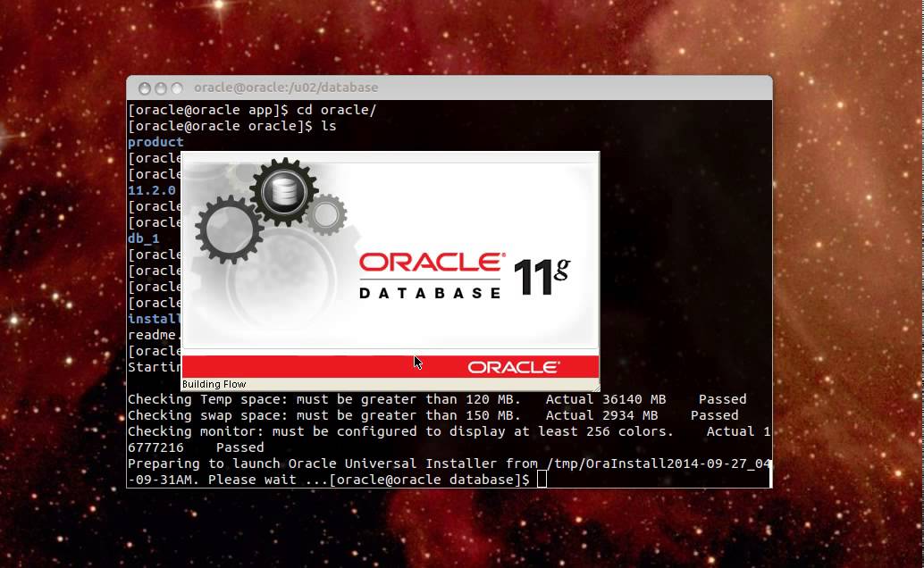Click the 'Building Flow' status text
924x568 pixels.
point(214,384)
